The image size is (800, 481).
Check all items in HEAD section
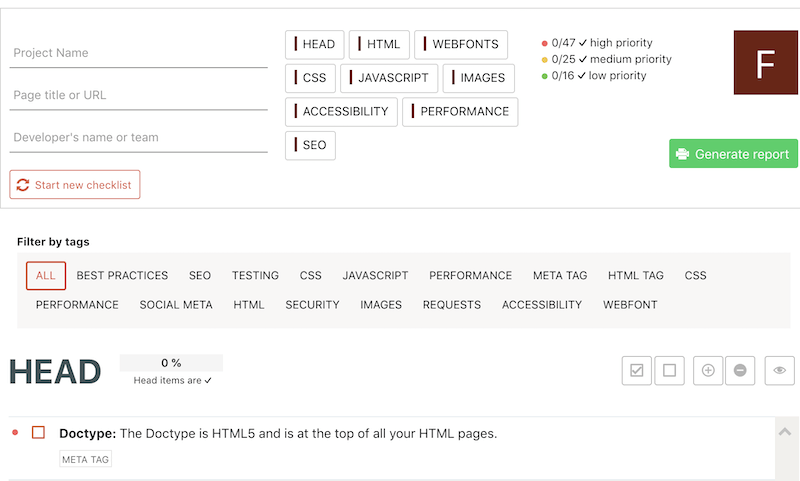coord(636,370)
